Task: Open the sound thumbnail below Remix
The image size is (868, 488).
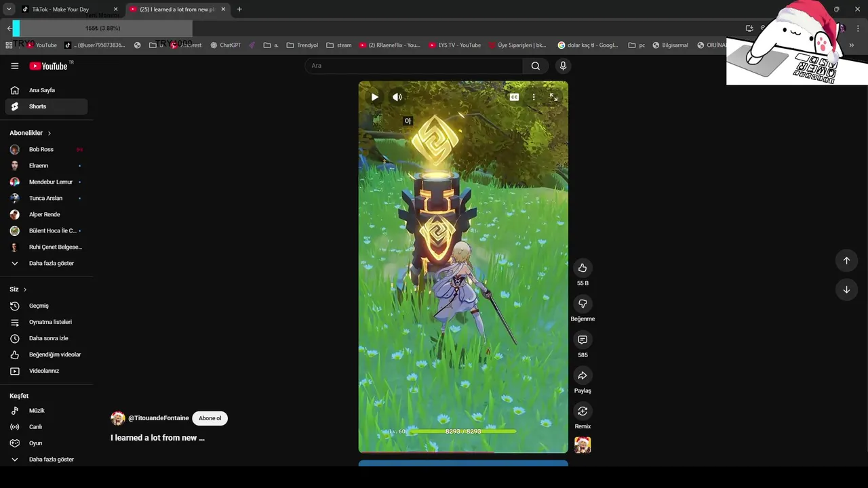Action: point(583,445)
